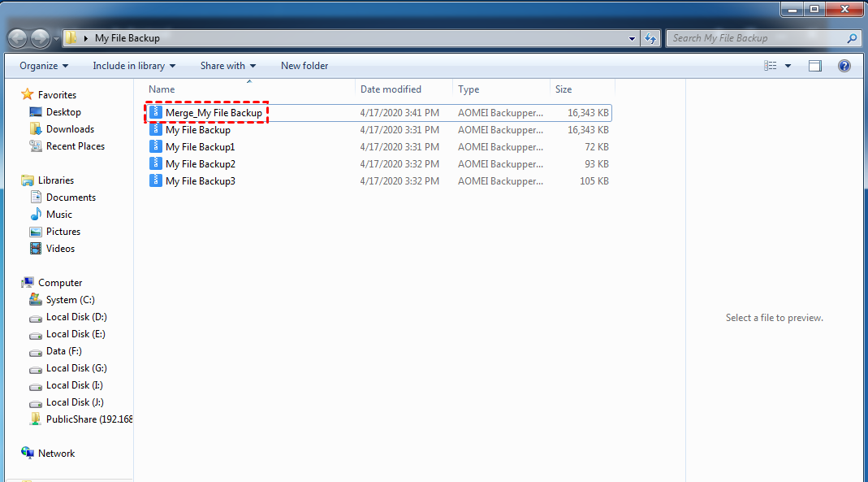Expand the address bar history dropdown
Screen dimensions: 868x482
tap(633, 38)
